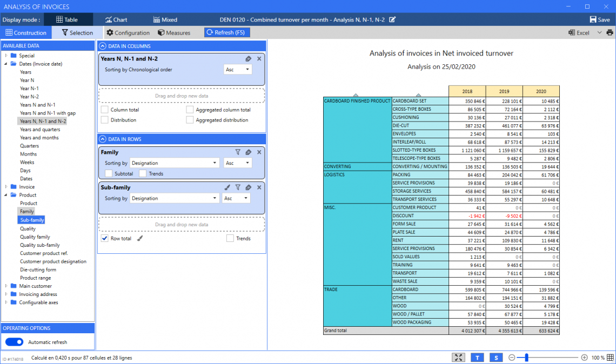This screenshot has width=616, height=364.
Task: Open the Construction tab
Action: click(26, 32)
